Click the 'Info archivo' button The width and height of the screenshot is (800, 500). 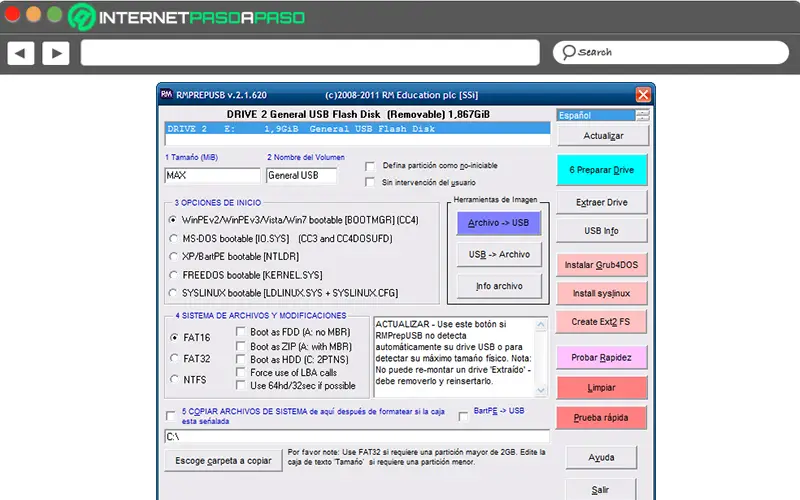coord(498,286)
